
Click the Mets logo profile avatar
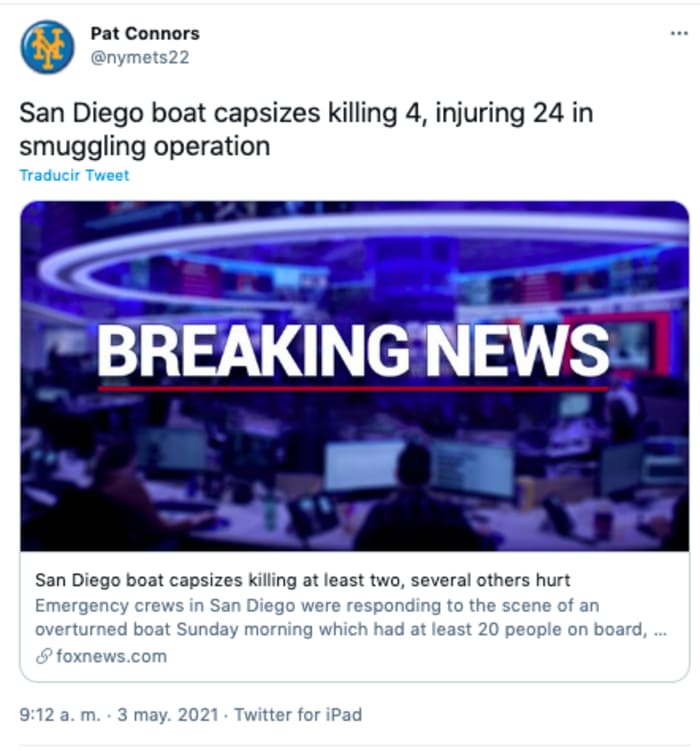click(47, 47)
